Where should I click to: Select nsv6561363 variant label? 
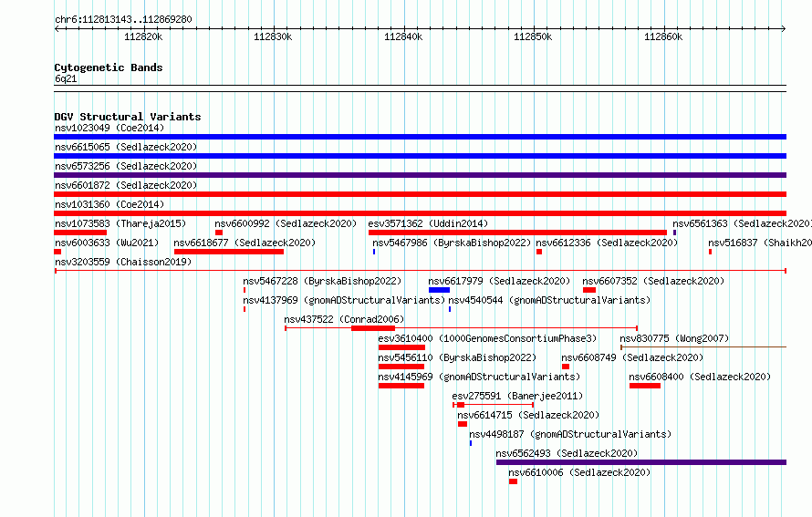pyautogui.click(x=742, y=223)
